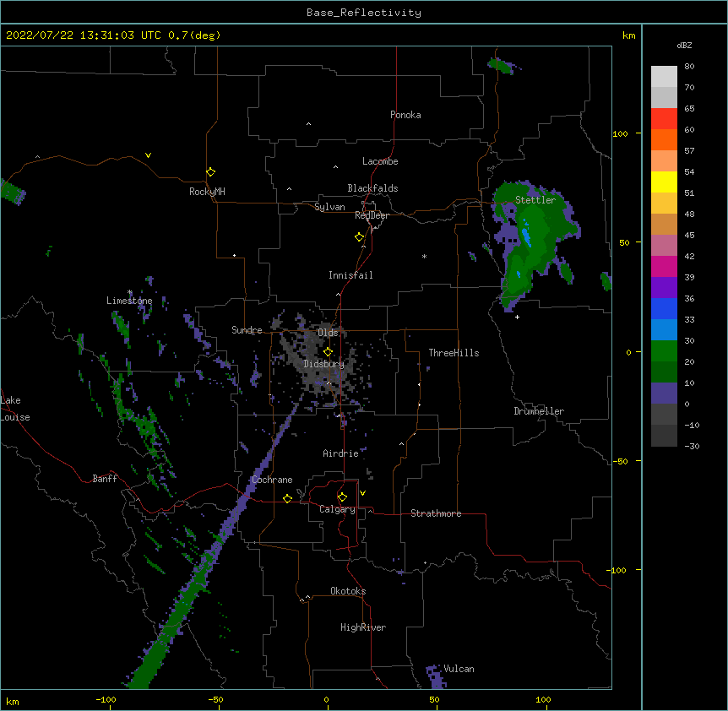Click the blue core of the Stettler storm cell
This screenshot has height=711, width=728.
coord(525,235)
